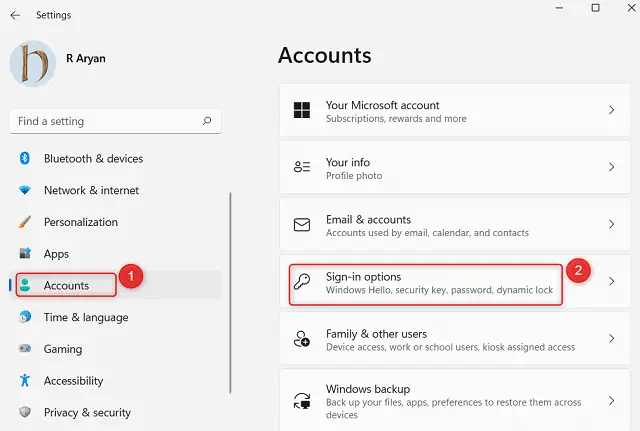Click the Bluetooth icon in sidebar
Viewport: 640px width, 431px height.
point(24,158)
